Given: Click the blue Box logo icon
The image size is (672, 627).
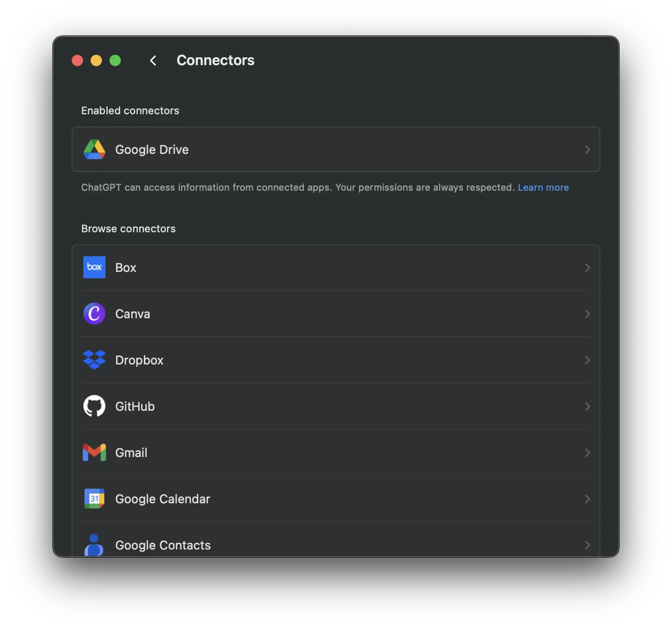Looking at the screenshot, I should pos(94,267).
